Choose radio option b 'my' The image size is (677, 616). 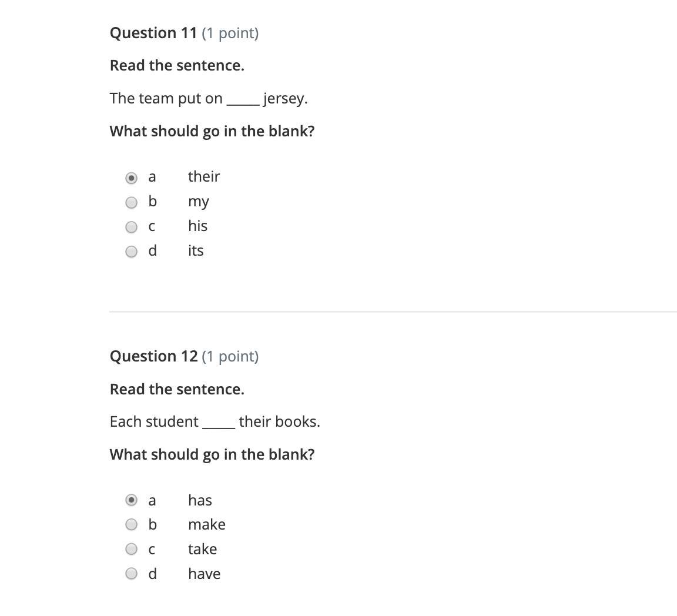click(132, 202)
